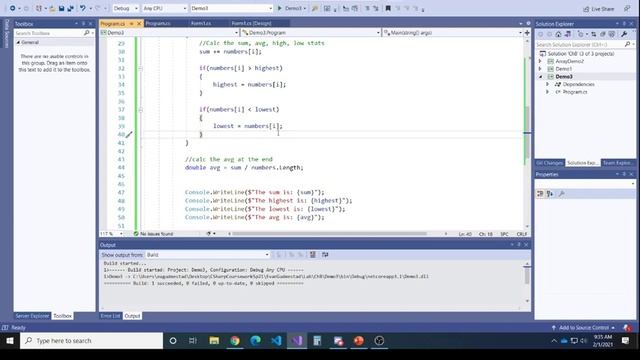Switch to Error List tab

(x=110, y=316)
